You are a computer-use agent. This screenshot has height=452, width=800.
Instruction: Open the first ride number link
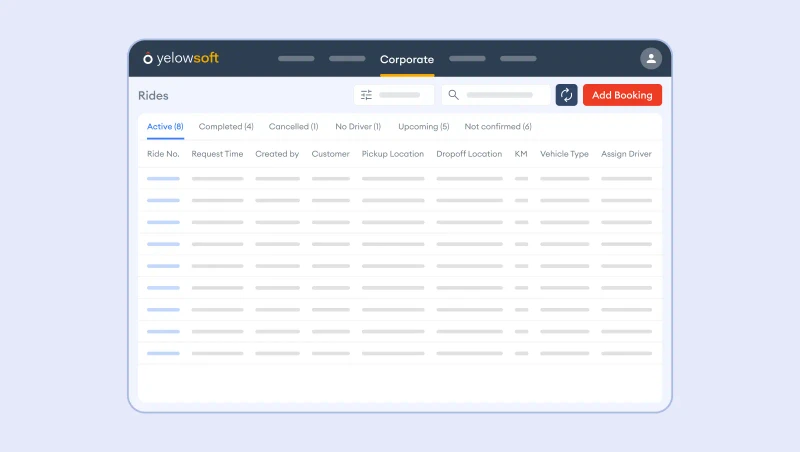pos(163,179)
